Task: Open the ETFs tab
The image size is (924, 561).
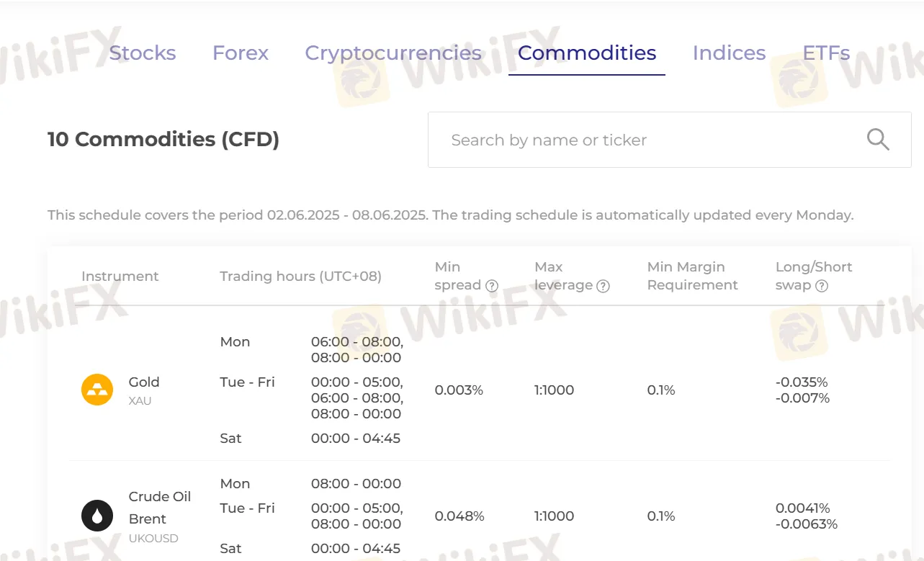Action: [826, 53]
